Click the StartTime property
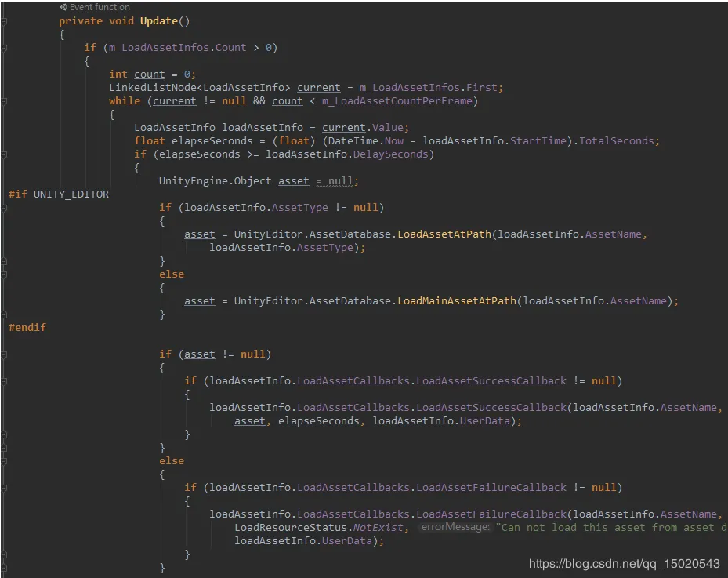 (538, 141)
